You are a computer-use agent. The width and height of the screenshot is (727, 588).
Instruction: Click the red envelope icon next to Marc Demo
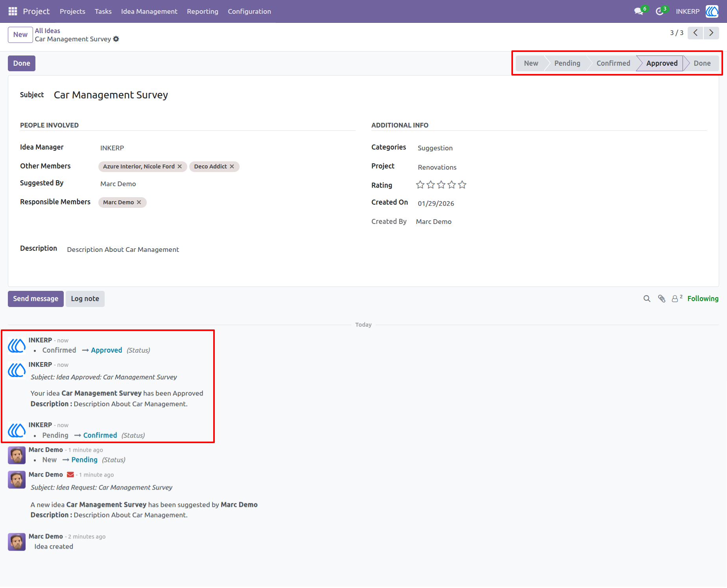click(x=70, y=475)
